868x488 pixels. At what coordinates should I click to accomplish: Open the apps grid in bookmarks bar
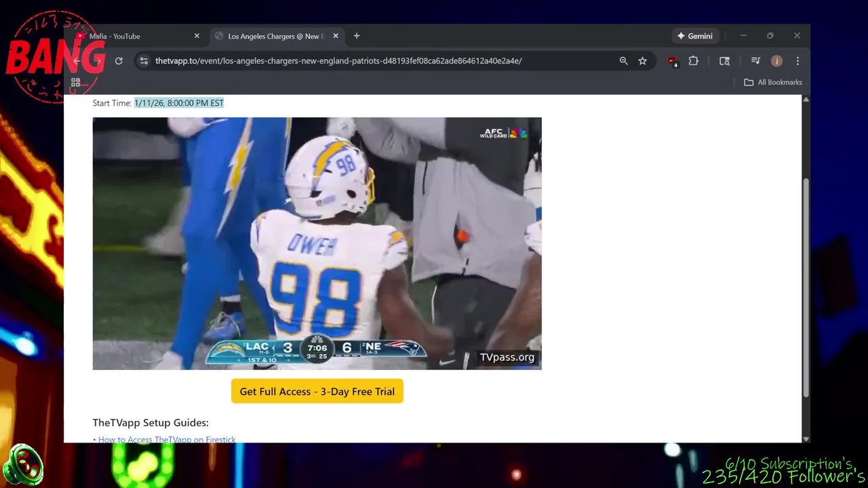coord(76,82)
